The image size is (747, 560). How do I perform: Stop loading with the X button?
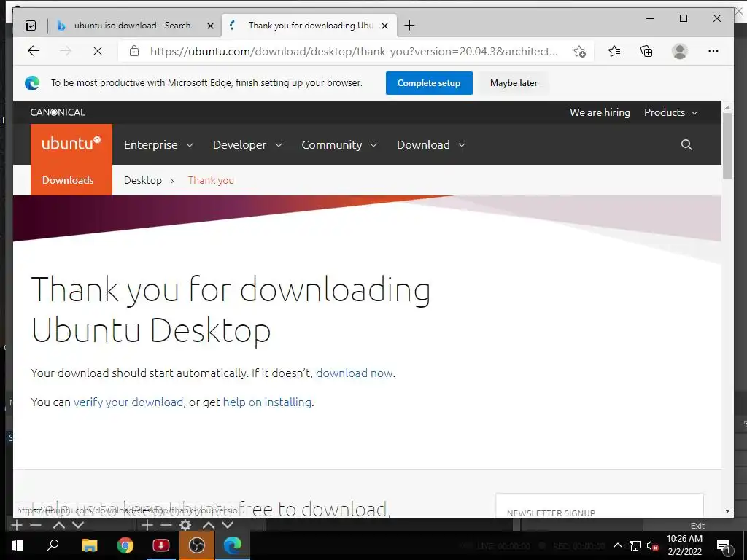point(98,51)
